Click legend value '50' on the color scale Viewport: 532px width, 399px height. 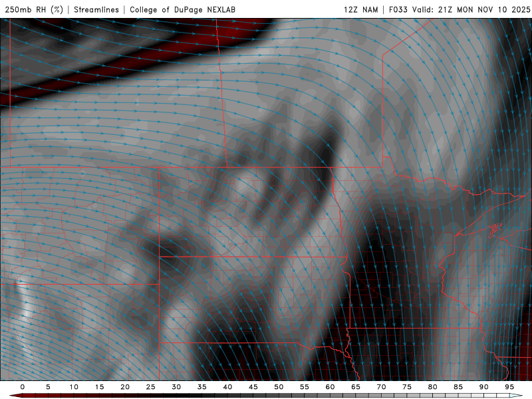(279, 387)
